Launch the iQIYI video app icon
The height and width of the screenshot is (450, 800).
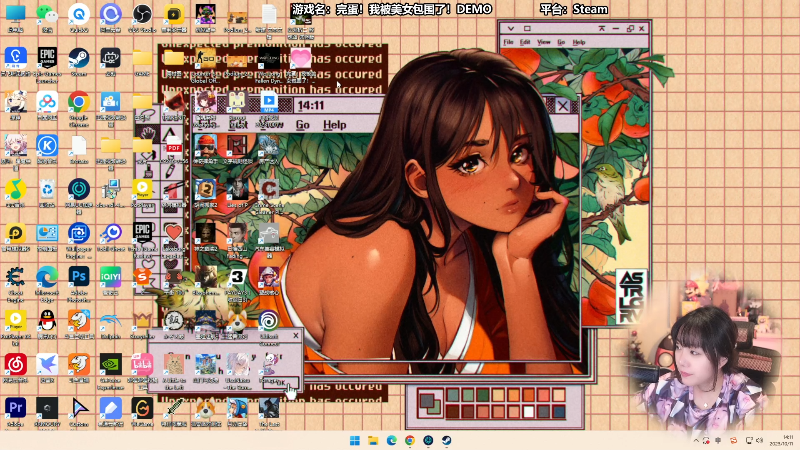tap(110, 277)
